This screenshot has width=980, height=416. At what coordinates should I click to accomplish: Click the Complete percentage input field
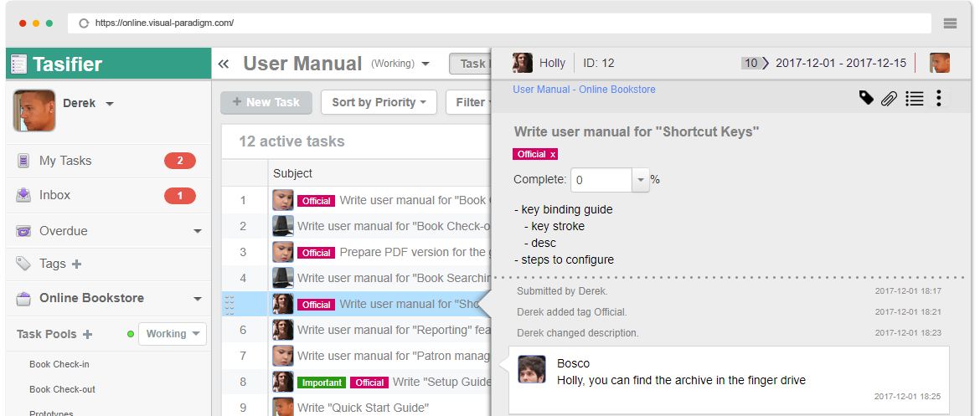[601, 180]
